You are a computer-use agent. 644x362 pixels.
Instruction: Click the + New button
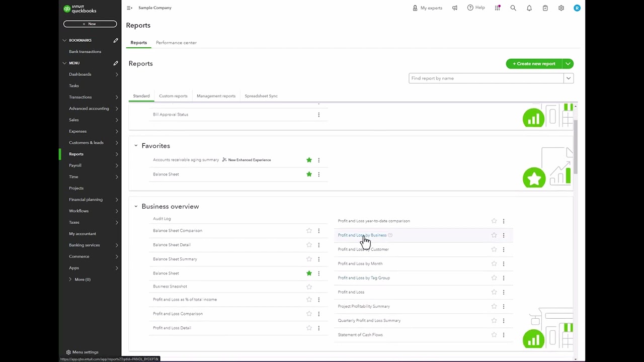click(x=90, y=24)
